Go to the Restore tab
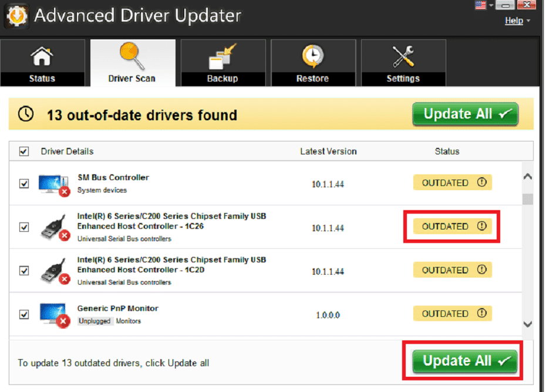 click(x=313, y=63)
